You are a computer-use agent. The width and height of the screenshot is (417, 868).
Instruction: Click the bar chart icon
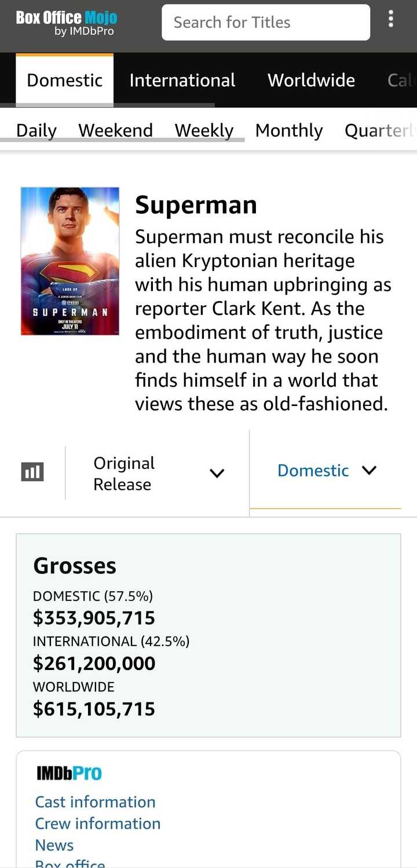pyautogui.click(x=32, y=472)
